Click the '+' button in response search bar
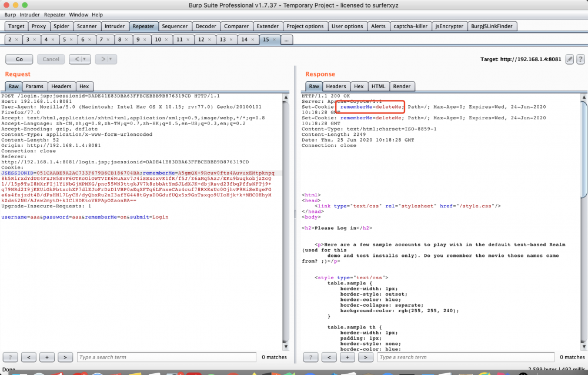The height and width of the screenshot is (375, 588). [348, 357]
